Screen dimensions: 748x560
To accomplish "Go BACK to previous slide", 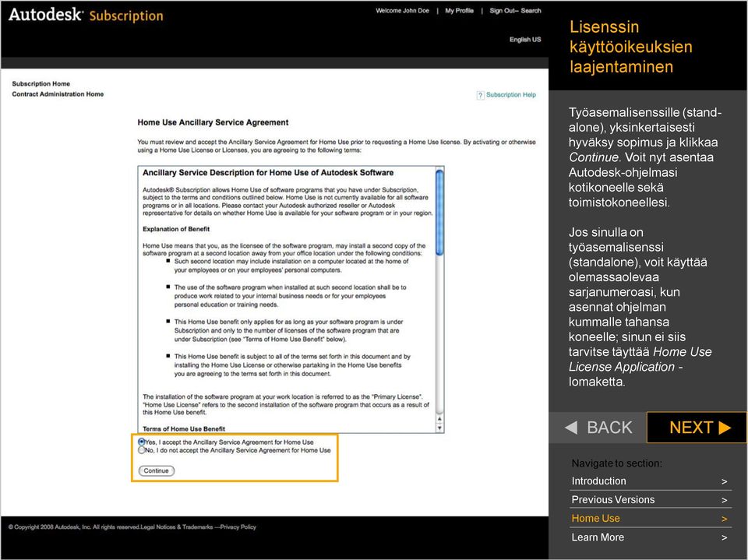I will (598, 428).
